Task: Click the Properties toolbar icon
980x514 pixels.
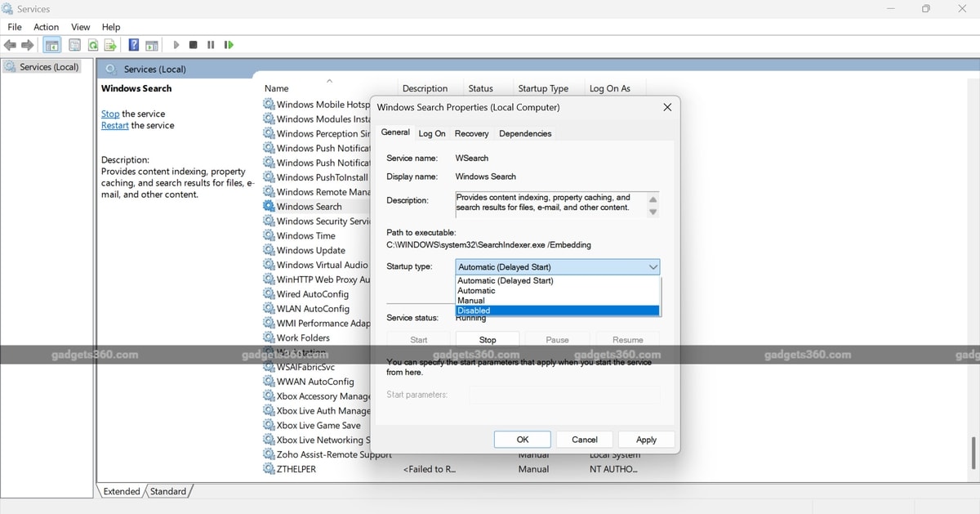Action: click(73, 45)
